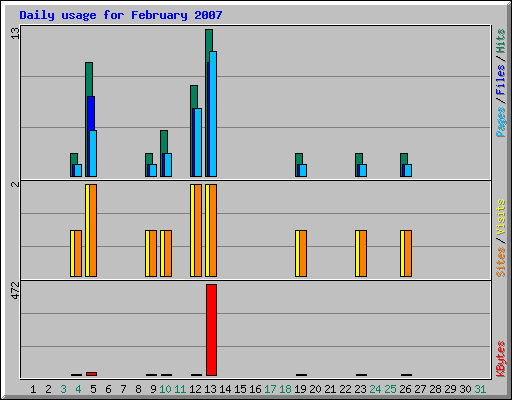
Task: Click day "6" on the x-axis
Action: click(108, 389)
